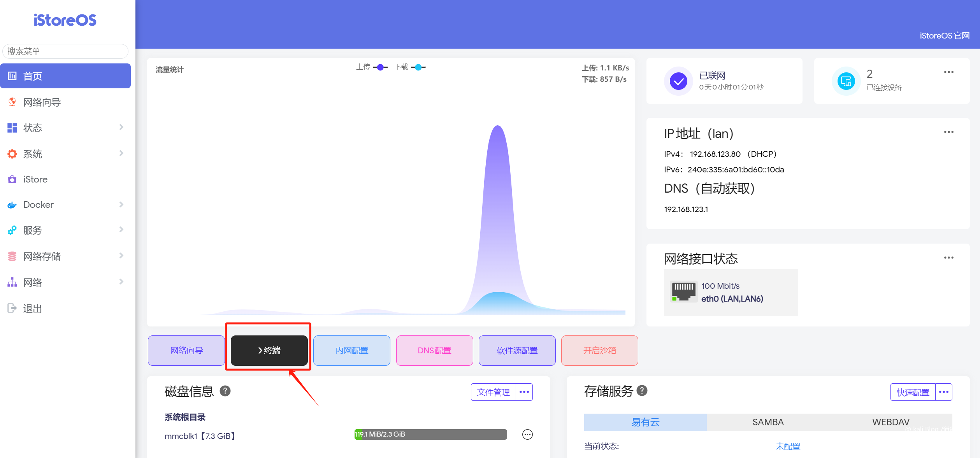980x458 pixels.
Task: Click the help icon beside 存储服务
Action: click(x=642, y=391)
